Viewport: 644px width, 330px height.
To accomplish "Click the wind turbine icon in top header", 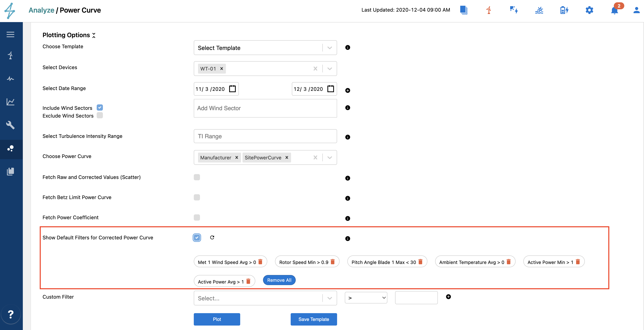I will click(489, 10).
